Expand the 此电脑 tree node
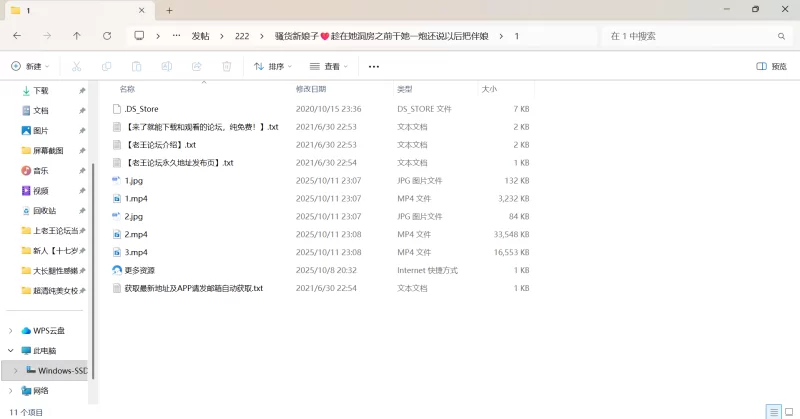The width and height of the screenshot is (800, 419). coord(12,351)
